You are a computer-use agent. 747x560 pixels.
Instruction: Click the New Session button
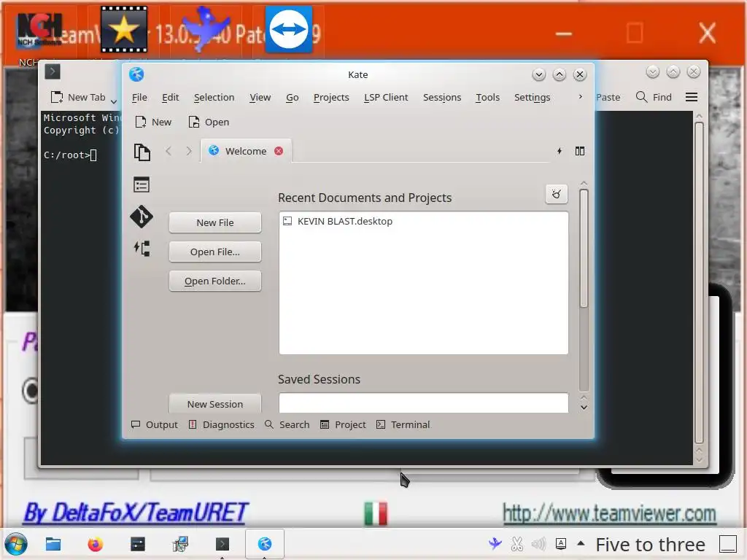coord(215,403)
